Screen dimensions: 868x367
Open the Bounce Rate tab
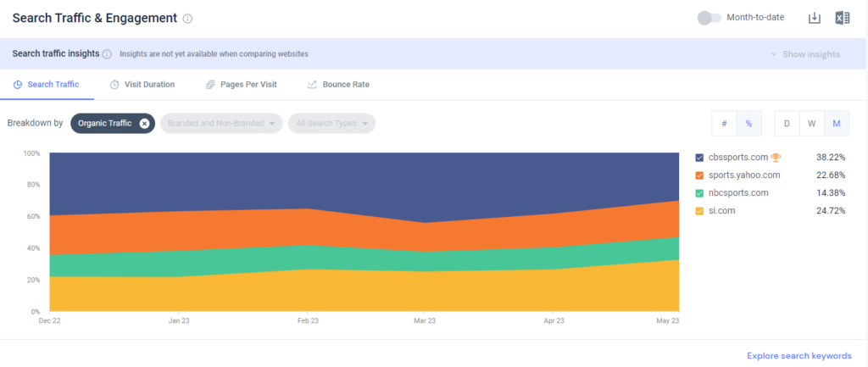click(x=338, y=85)
